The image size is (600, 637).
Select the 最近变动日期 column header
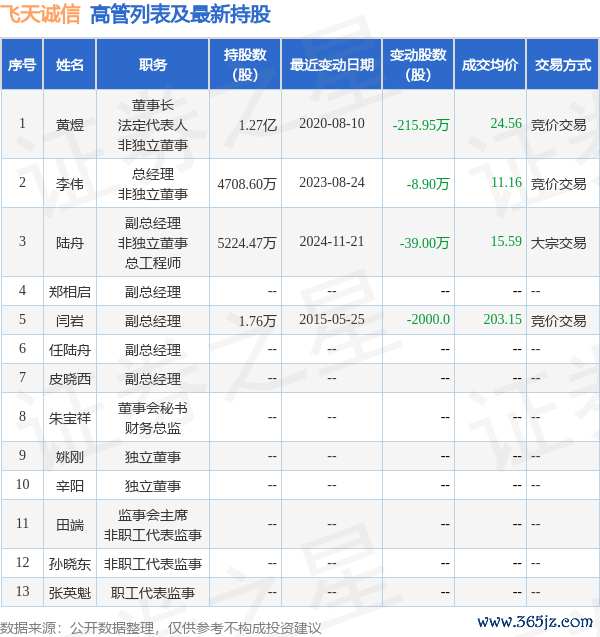pos(331,64)
